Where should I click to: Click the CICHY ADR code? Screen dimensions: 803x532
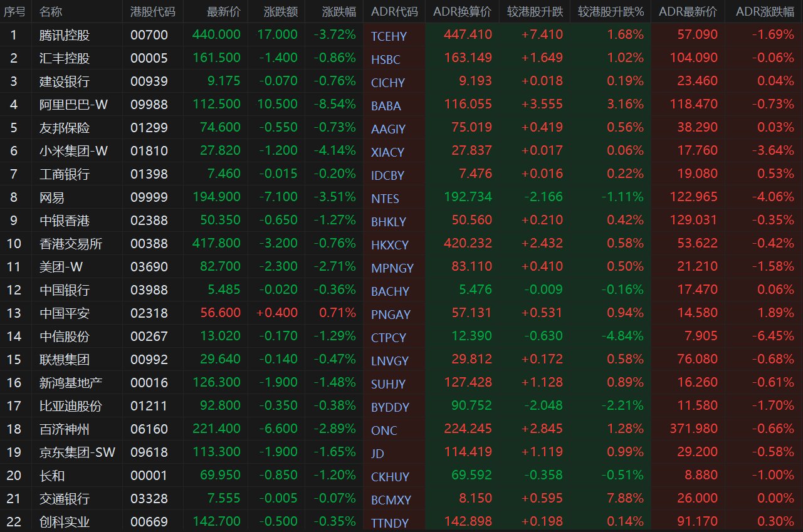[x=388, y=83]
